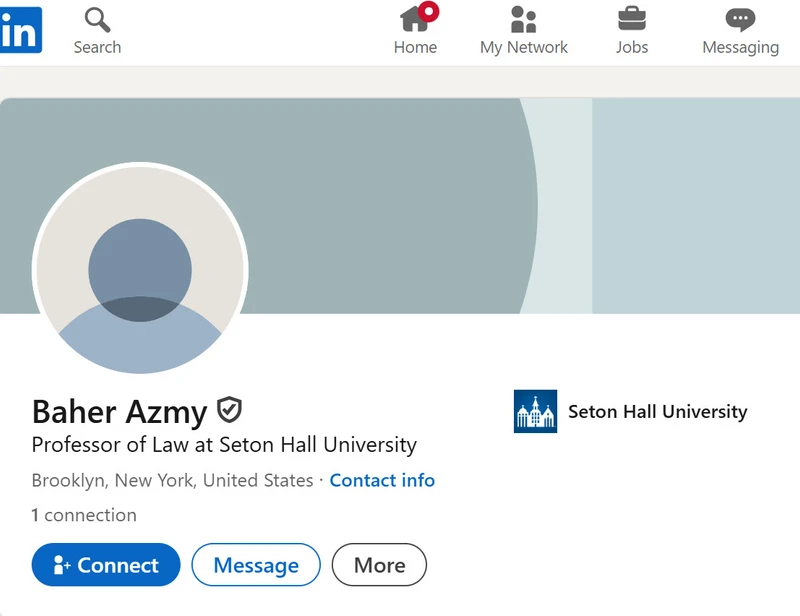Viewport: 800px width, 616px height.
Task: Go to Home with notification badge
Action: point(418,17)
